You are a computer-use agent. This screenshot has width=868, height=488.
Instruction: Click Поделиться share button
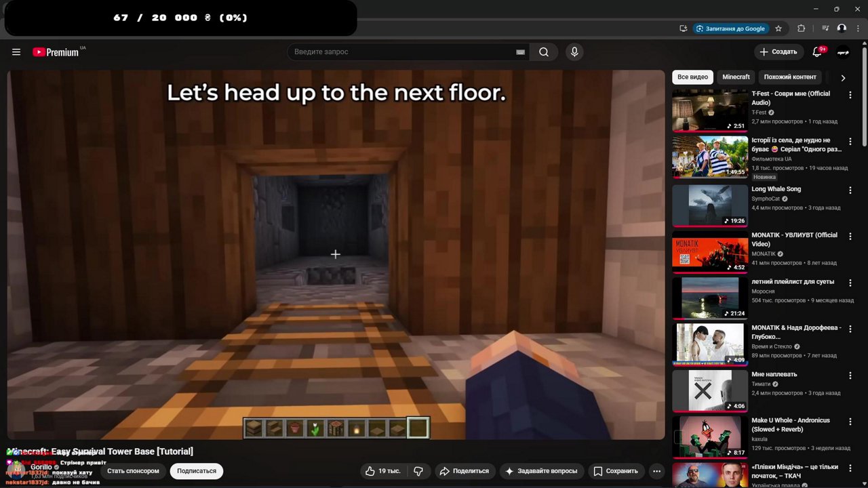click(464, 471)
